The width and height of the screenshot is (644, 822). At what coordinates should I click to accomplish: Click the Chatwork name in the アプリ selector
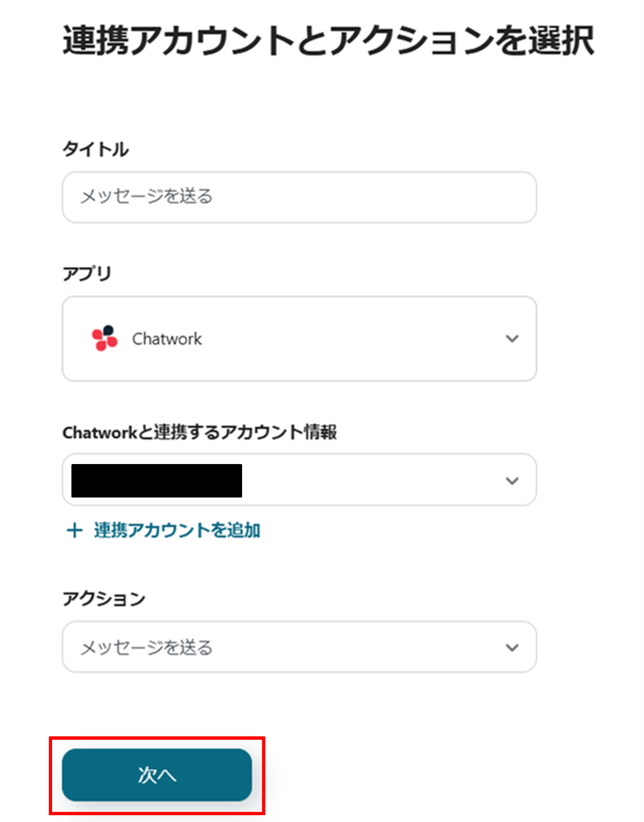167,339
